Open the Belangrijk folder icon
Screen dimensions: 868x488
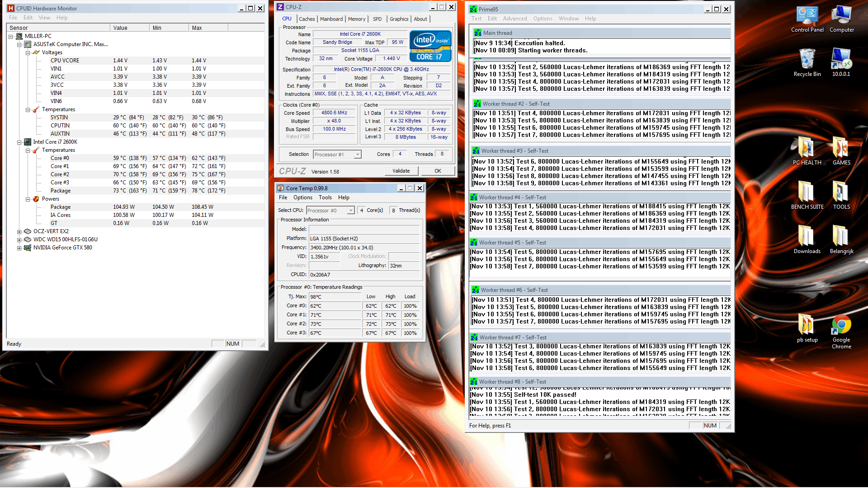pyautogui.click(x=841, y=240)
